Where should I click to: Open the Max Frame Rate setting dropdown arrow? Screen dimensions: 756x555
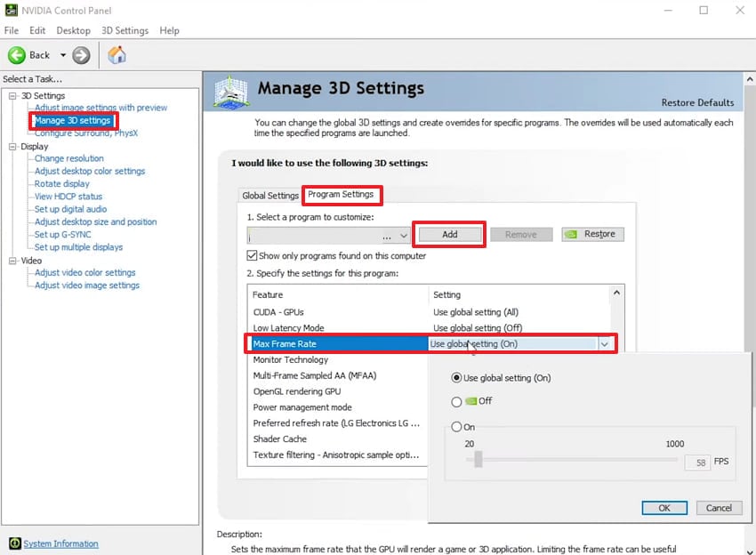click(x=604, y=344)
